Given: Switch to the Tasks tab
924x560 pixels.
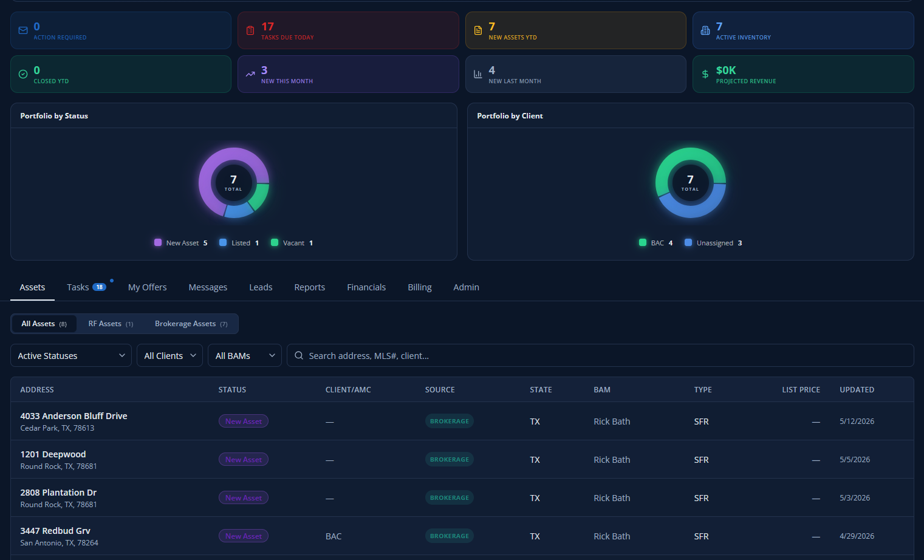Looking at the screenshot, I should tap(86, 287).
